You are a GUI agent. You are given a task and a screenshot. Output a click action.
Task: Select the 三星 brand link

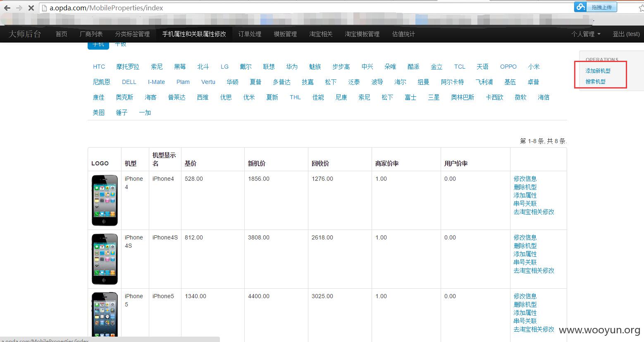click(x=434, y=97)
